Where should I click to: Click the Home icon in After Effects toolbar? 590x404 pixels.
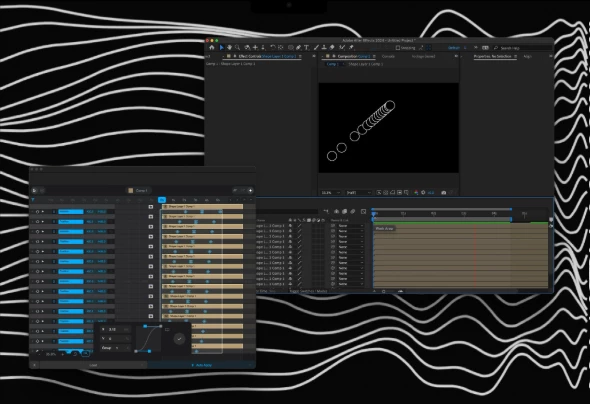coord(211,48)
